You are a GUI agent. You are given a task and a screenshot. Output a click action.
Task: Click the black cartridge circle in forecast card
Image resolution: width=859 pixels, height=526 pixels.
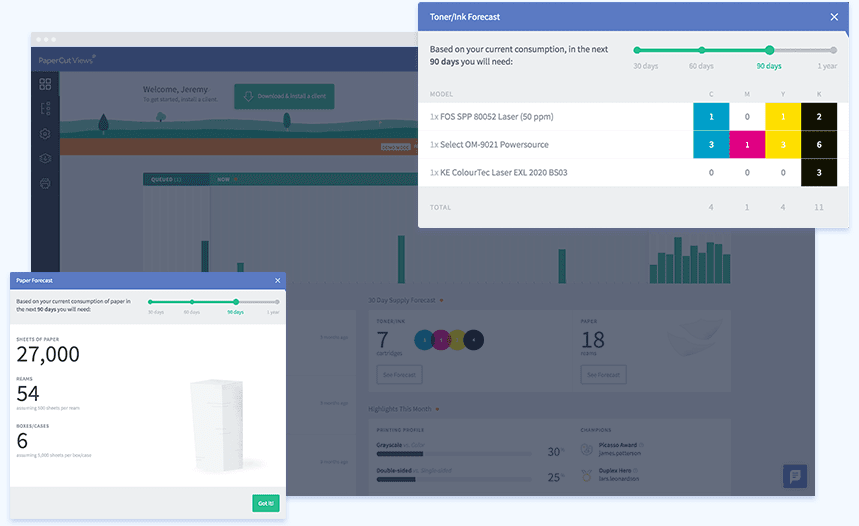[474, 340]
